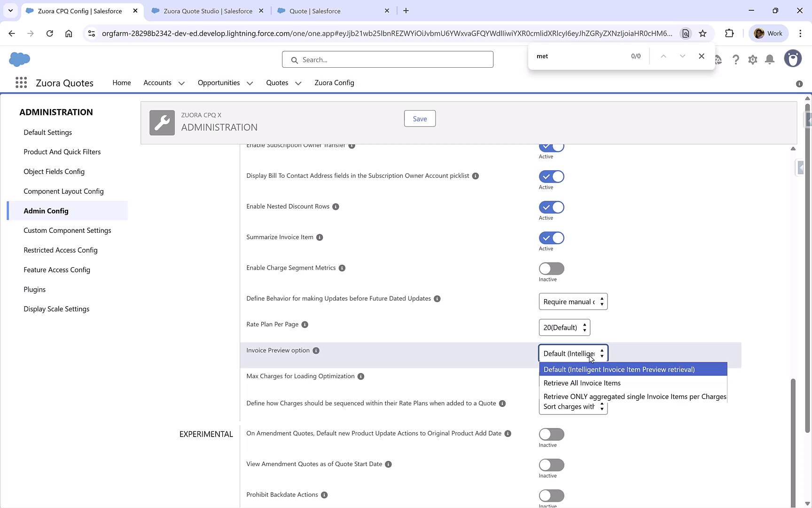This screenshot has height=508, width=812.
Task: Open the Salesforce App Launcher
Action: tap(21, 82)
